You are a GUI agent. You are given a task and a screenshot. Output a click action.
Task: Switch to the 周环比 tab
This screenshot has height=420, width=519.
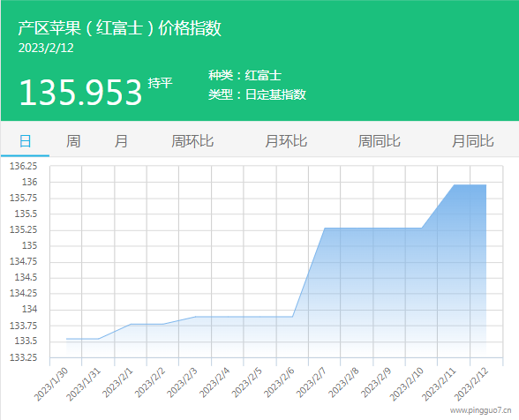(192, 141)
